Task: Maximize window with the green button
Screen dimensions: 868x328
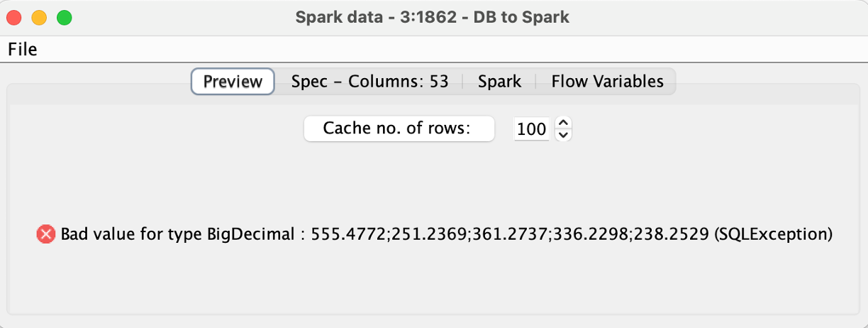Action: coord(65,17)
